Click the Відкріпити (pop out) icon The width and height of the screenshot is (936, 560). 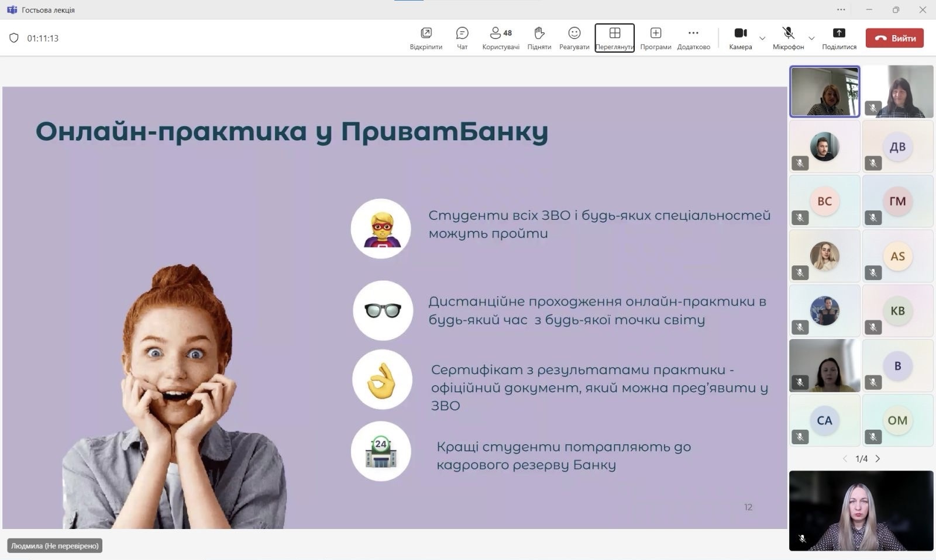click(426, 33)
